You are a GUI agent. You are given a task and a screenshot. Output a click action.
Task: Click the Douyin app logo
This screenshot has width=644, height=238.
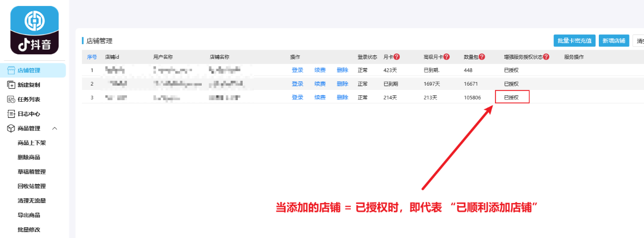click(x=34, y=30)
